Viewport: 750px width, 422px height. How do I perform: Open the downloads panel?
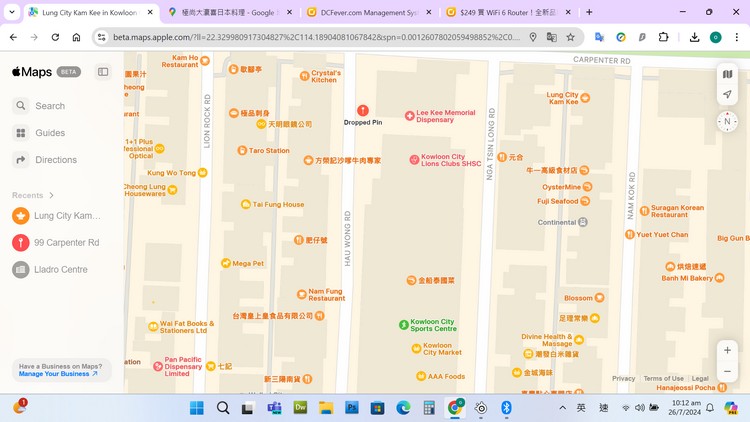[x=695, y=37]
